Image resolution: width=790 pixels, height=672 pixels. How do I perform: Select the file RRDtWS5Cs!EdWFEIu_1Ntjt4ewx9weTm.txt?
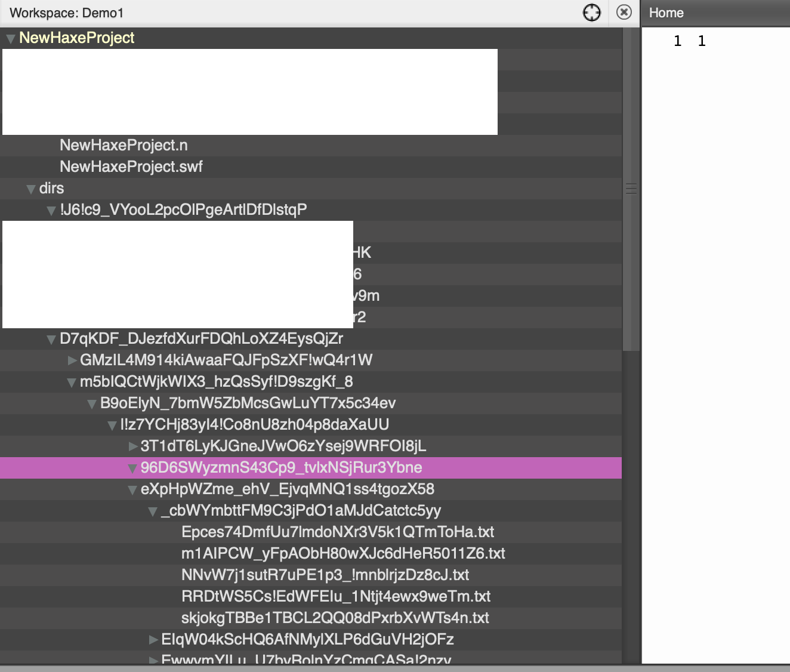335,596
